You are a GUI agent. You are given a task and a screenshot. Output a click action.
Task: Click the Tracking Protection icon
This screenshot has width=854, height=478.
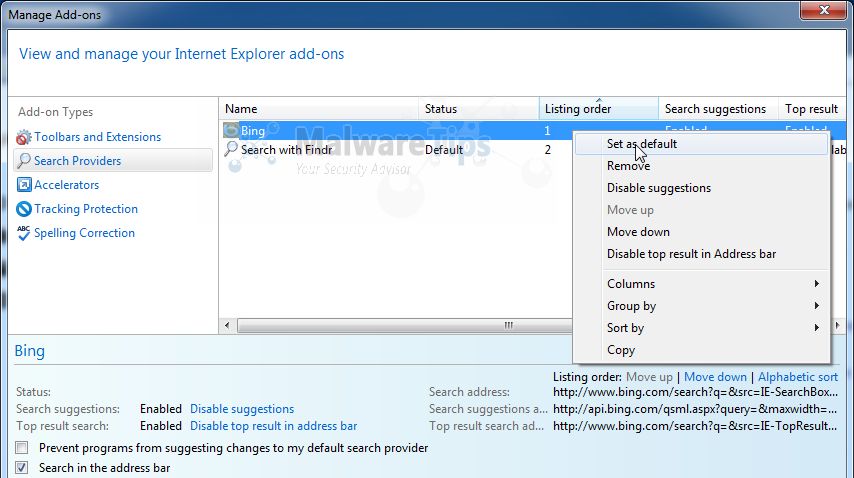pyautogui.click(x=23, y=209)
